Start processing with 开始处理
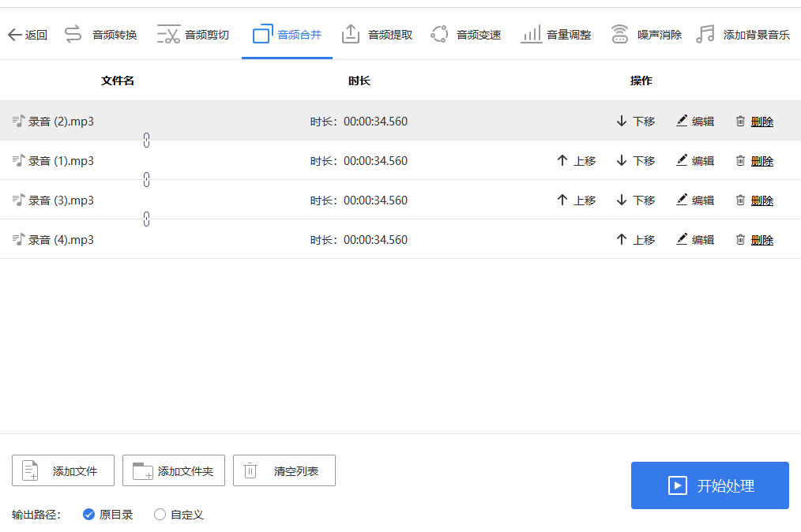Viewport: 801px width, 532px height. pyautogui.click(x=709, y=485)
